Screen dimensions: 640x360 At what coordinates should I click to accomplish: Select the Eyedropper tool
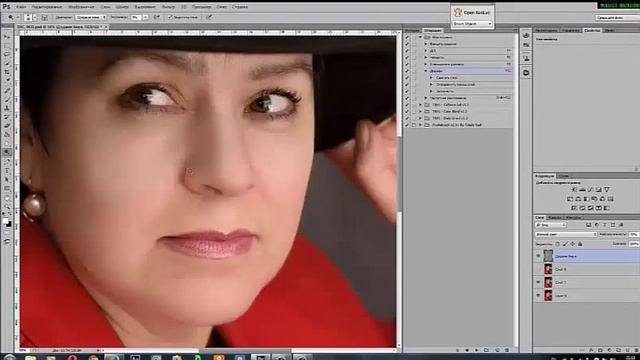coord(7,81)
